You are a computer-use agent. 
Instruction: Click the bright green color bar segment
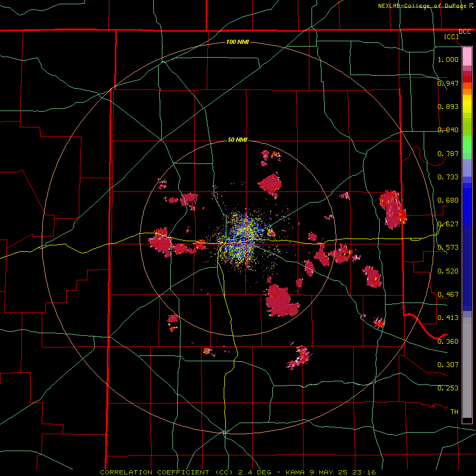coord(467,144)
